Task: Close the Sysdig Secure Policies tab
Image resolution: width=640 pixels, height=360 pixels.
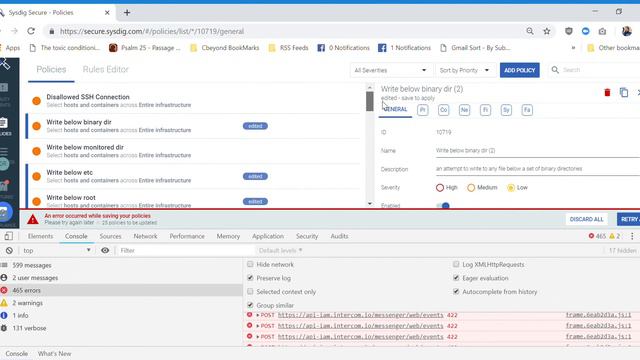Action: tap(107, 13)
